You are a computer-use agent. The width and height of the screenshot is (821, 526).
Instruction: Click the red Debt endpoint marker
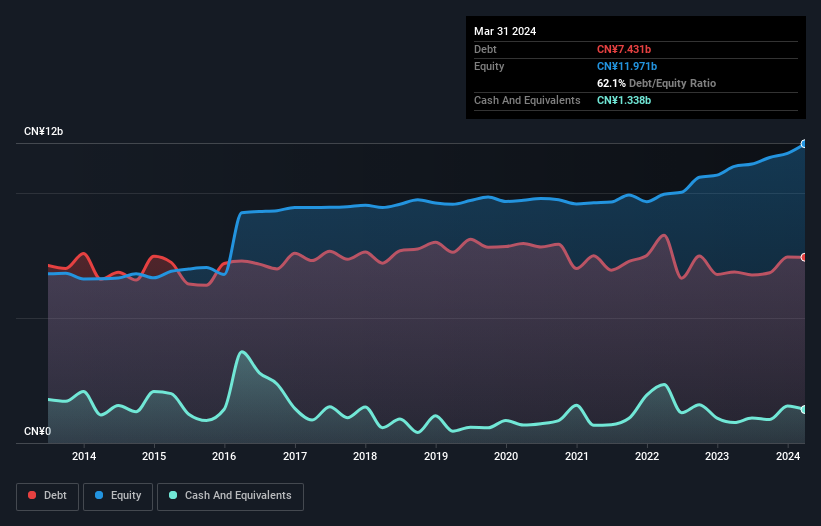tap(804, 258)
